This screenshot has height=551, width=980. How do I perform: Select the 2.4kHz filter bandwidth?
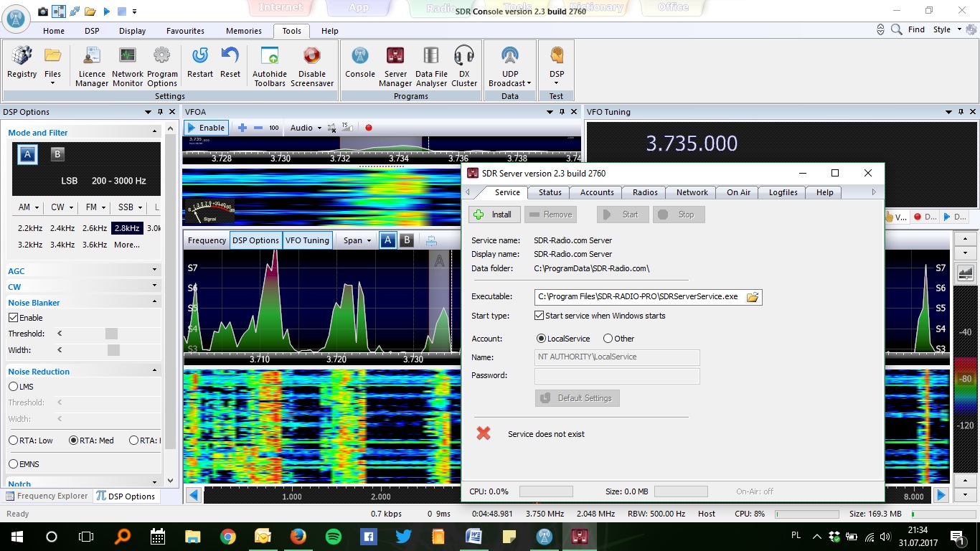coord(62,228)
